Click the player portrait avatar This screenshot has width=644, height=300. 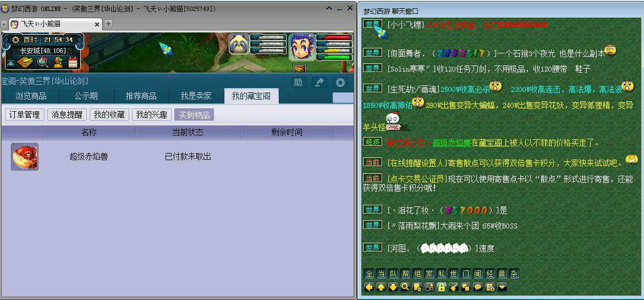(302, 46)
